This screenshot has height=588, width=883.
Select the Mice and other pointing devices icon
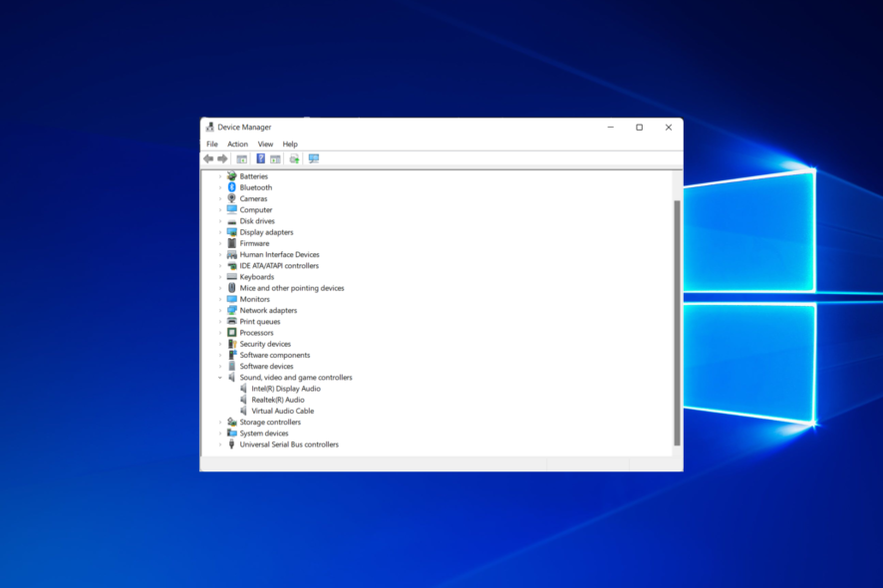[x=231, y=288]
